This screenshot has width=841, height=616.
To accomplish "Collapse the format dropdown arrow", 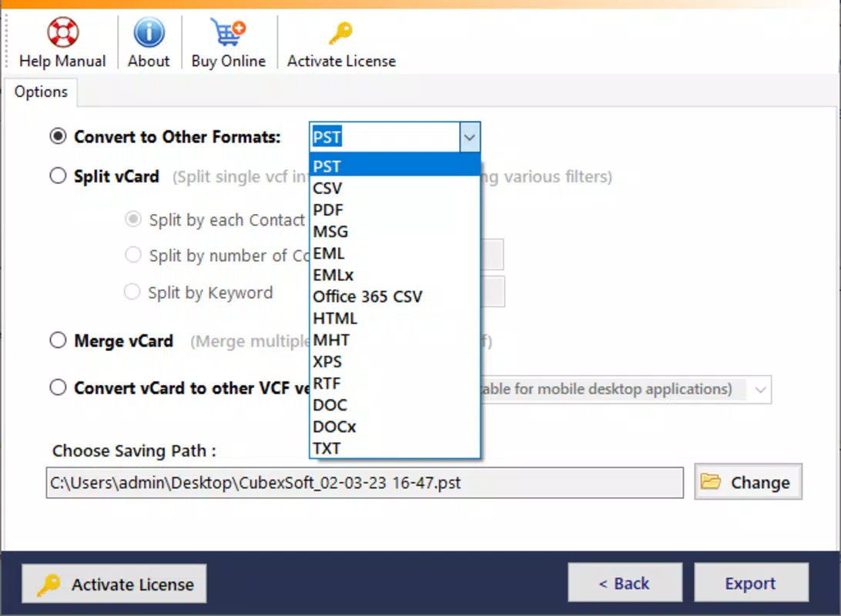I will (x=469, y=137).
